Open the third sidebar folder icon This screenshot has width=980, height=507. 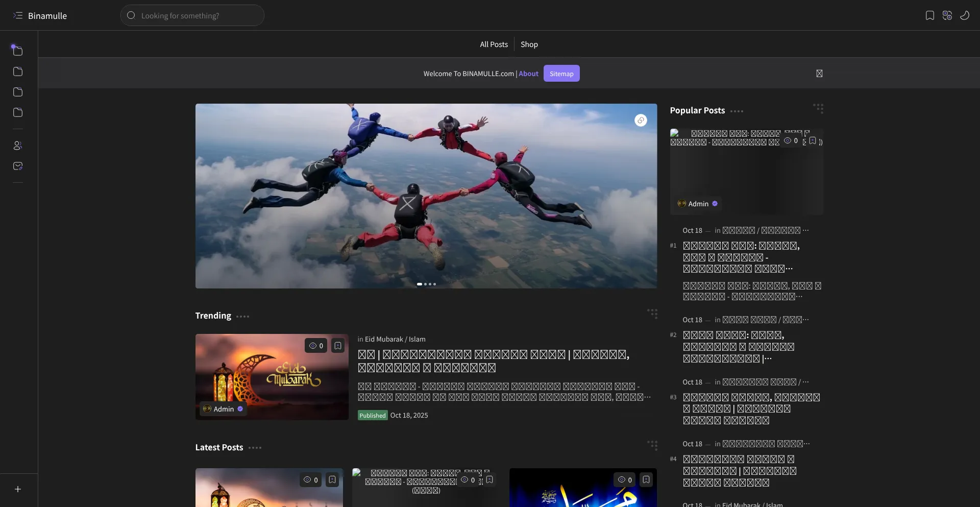tap(18, 92)
